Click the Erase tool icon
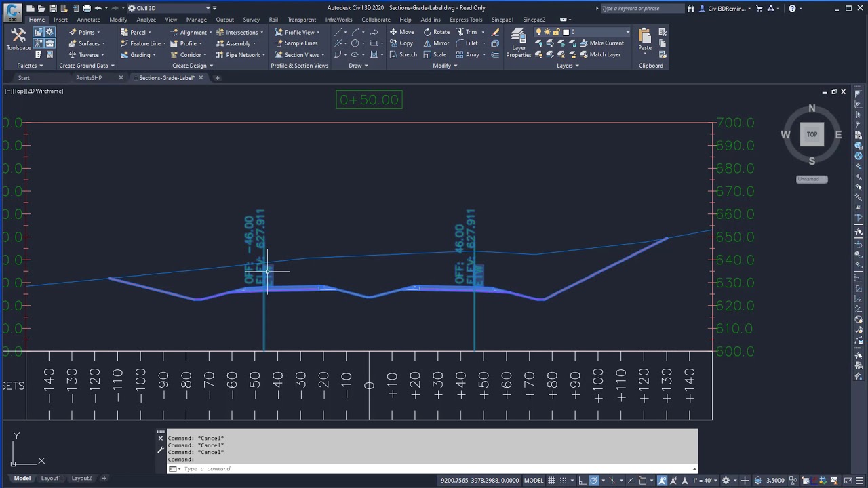The width and height of the screenshot is (868, 488). tap(495, 32)
